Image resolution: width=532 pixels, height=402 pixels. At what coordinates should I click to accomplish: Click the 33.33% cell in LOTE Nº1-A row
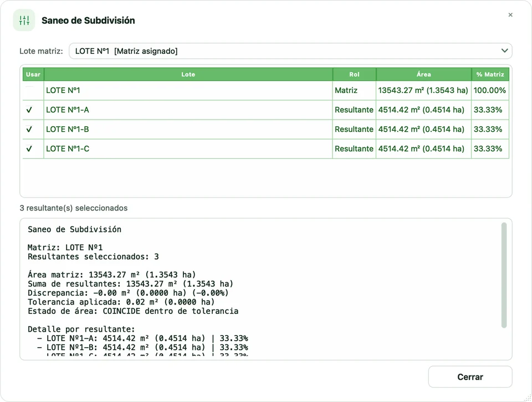490,110
